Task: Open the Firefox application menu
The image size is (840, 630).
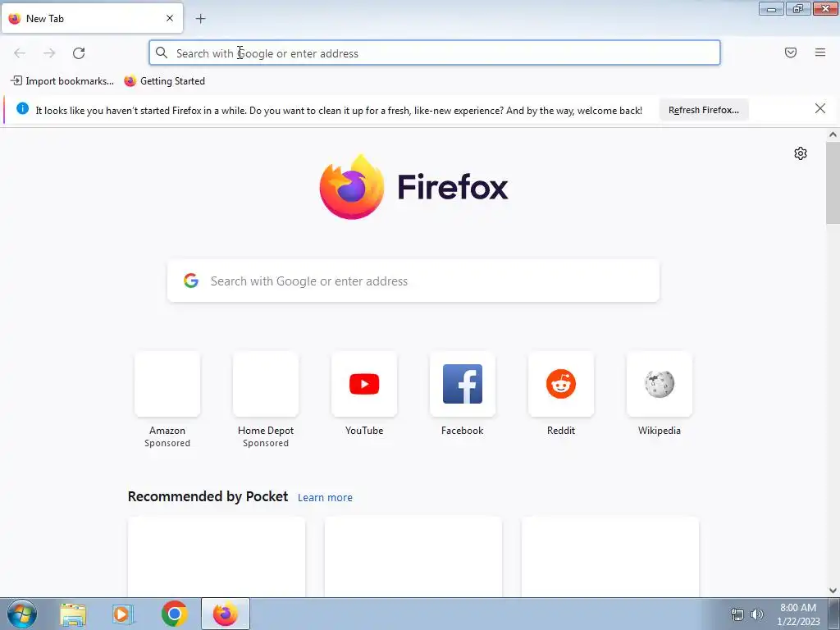Action: 819,52
